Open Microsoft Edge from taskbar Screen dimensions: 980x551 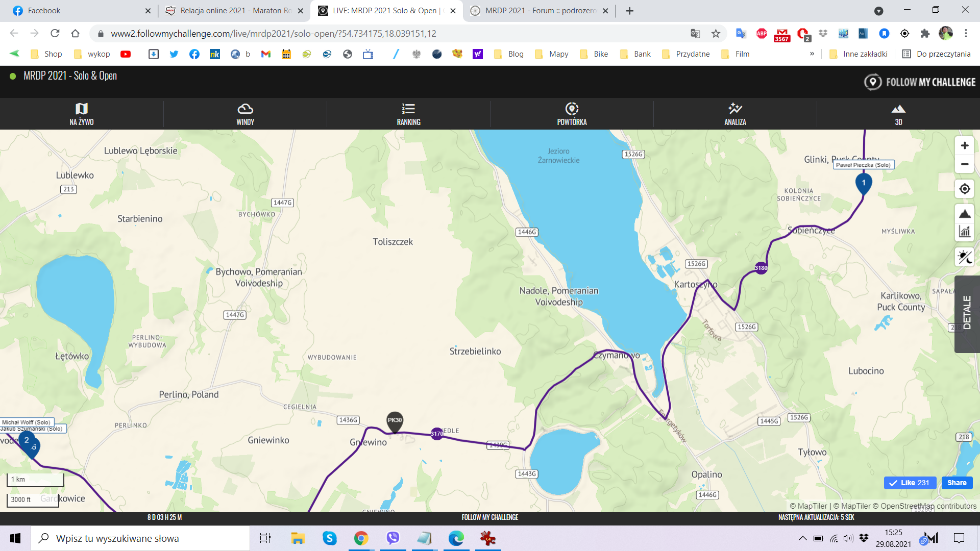pyautogui.click(x=456, y=538)
